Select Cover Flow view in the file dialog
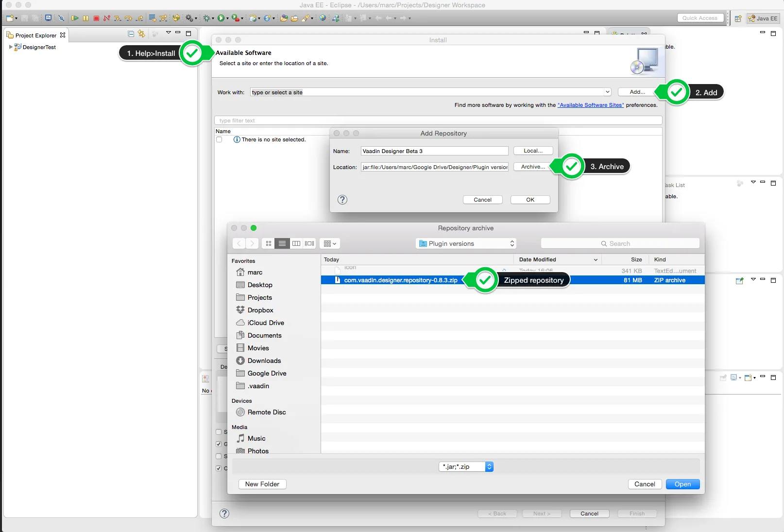 point(309,243)
